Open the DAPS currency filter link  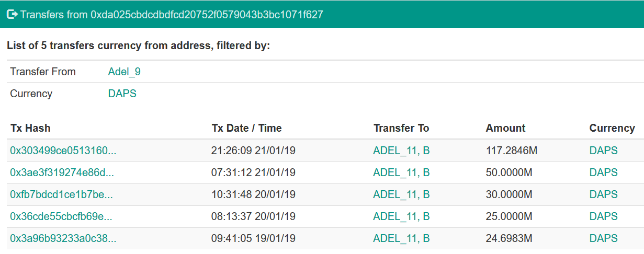click(x=122, y=94)
